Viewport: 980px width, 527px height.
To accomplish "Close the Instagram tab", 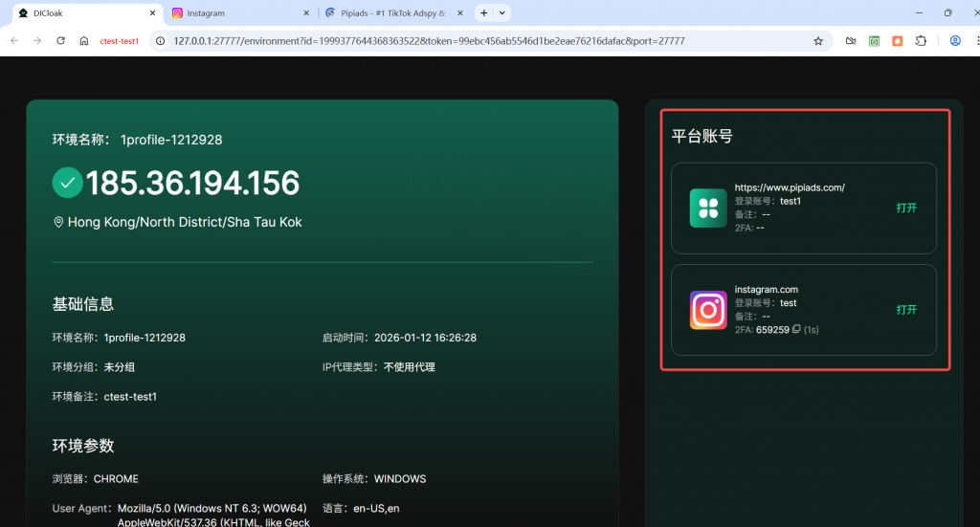I will [x=306, y=13].
